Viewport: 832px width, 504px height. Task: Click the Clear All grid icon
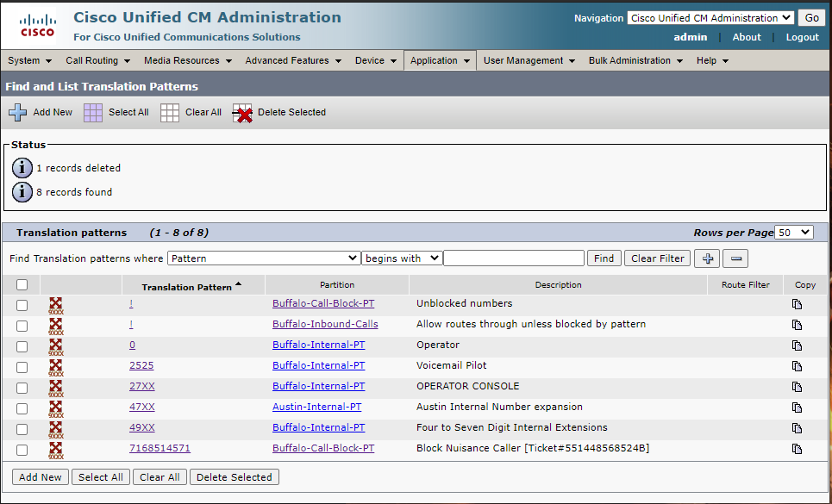pos(170,112)
